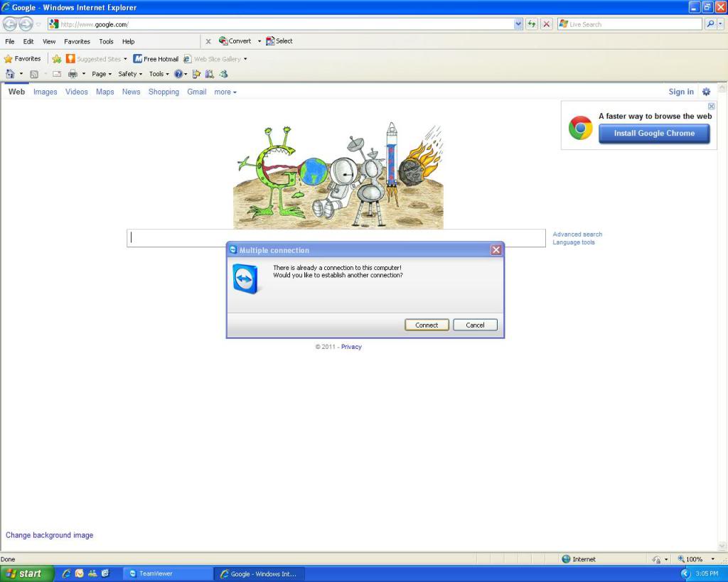Click the Add to Favorites Bar icon

57,59
